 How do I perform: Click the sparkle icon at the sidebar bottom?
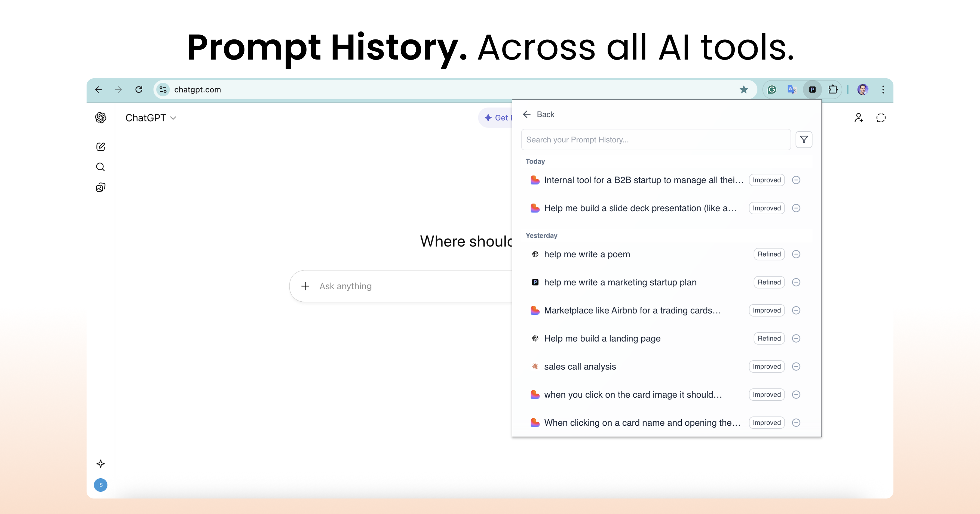100,463
